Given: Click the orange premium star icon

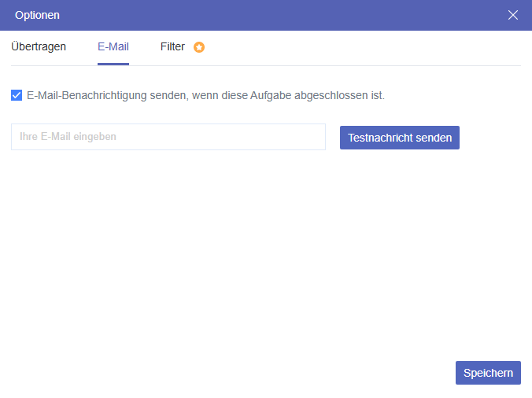Looking at the screenshot, I should [199, 47].
